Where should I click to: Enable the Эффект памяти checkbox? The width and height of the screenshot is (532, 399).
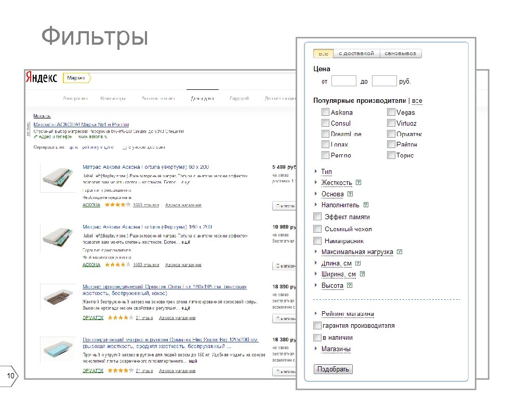click(317, 217)
